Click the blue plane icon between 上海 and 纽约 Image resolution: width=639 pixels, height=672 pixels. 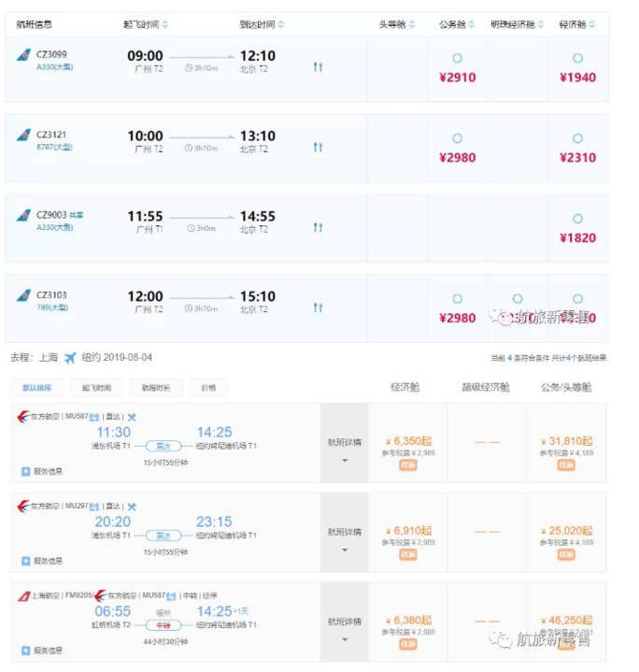pos(70,358)
